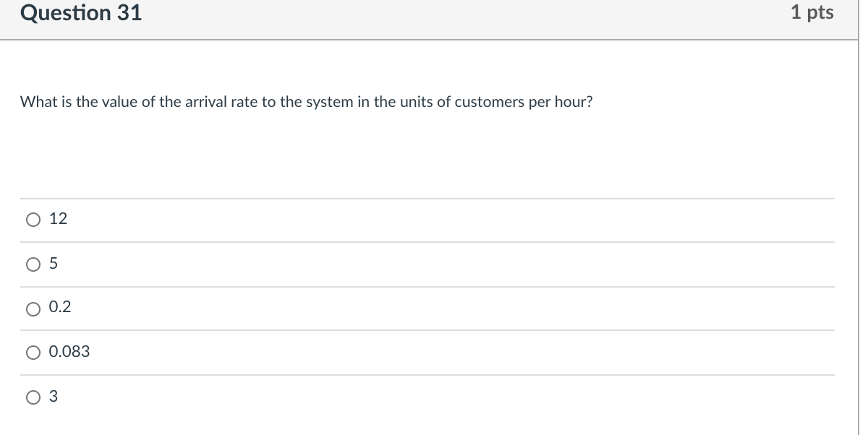Viewport: 868px width, 435px height.
Task: Click the answer label text 0.083
Action: [x=69, y=352]
